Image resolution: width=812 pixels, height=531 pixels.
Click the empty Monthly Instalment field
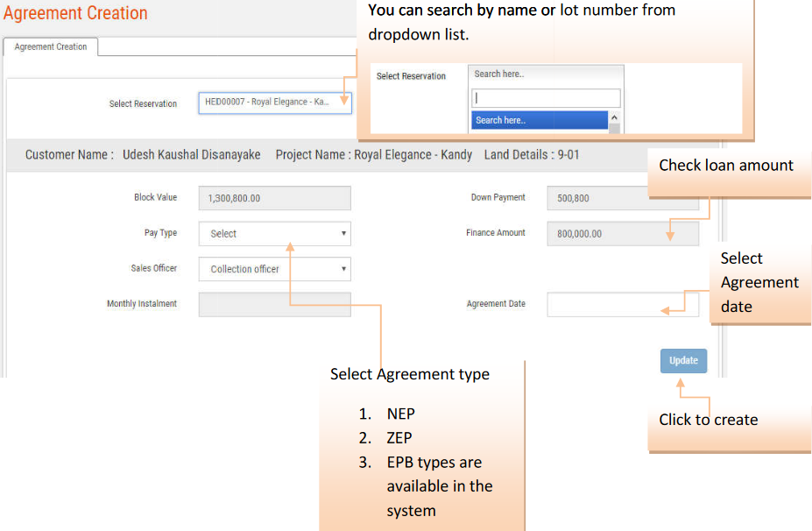pos(274,304)
